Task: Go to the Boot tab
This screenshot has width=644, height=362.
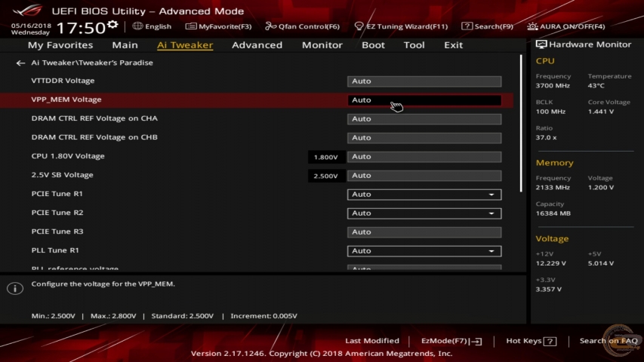Action: point(373,45)
